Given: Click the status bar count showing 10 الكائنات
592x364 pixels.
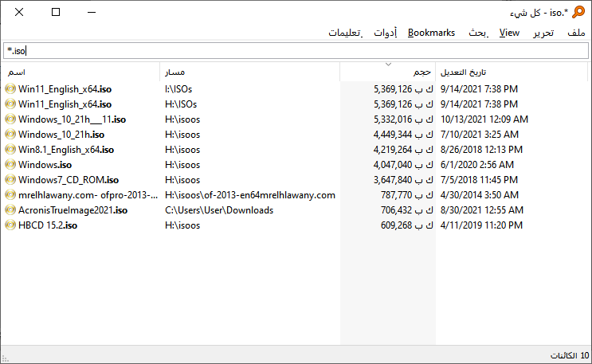Looking at the screenshot, I should pyautogui.click(x=570, y=355).
